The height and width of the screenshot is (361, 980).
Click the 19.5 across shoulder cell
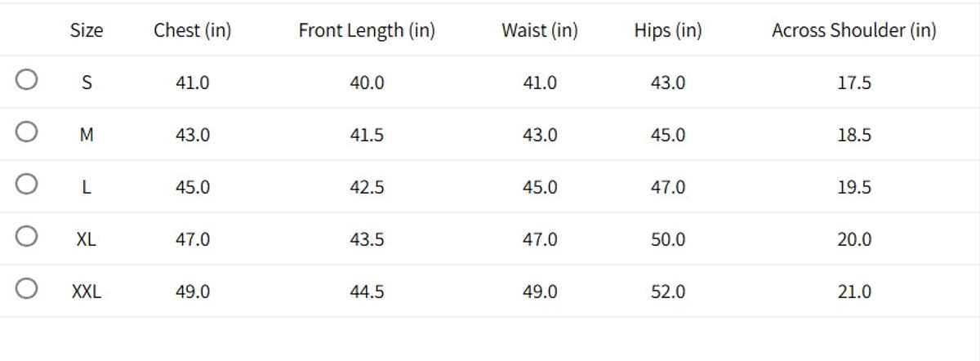click(x=854, y=188)
